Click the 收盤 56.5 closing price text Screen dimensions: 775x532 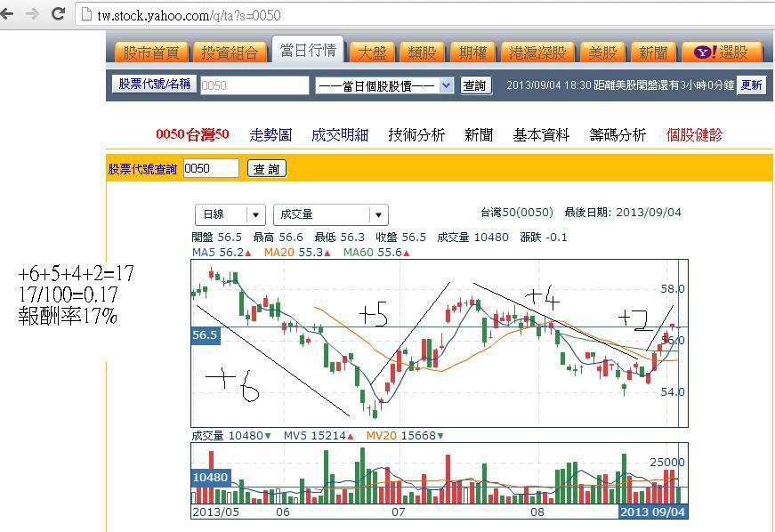point(400,238)
